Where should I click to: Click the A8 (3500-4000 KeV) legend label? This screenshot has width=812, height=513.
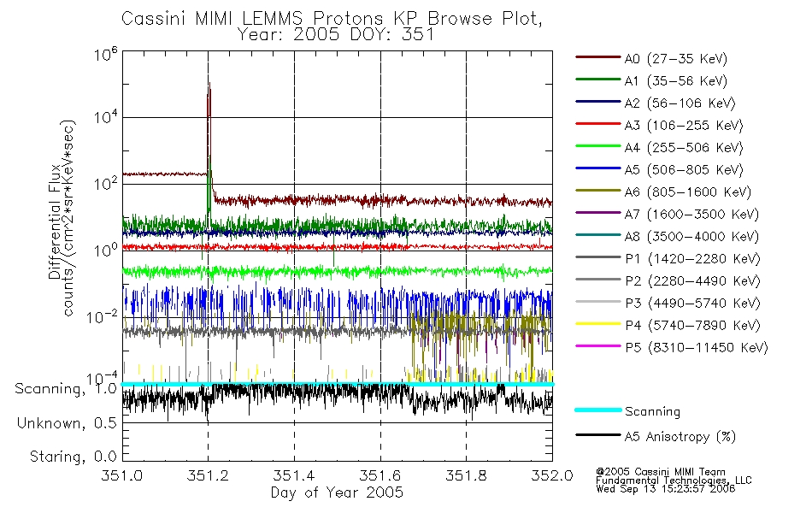[x=691, y=238]
